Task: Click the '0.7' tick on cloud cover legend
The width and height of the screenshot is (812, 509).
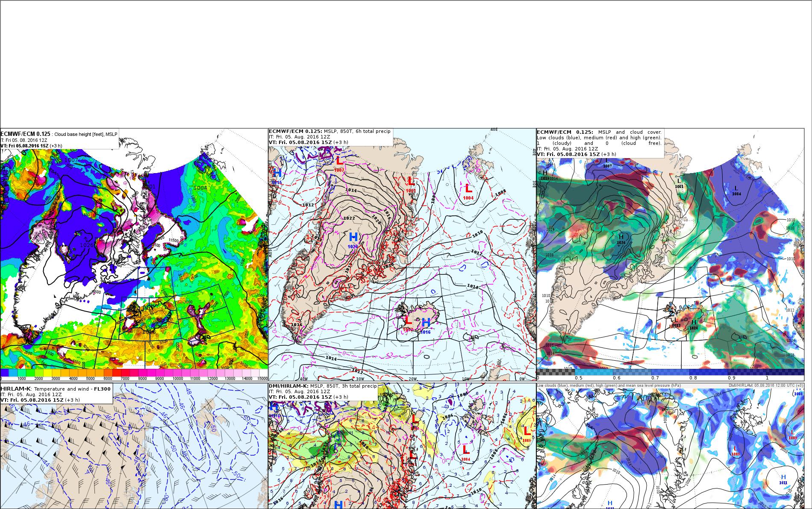Action: (655, 378)
